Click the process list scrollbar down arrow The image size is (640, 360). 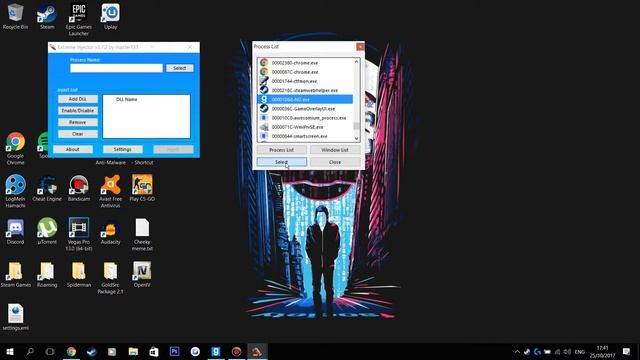click(x=356, y=139)
